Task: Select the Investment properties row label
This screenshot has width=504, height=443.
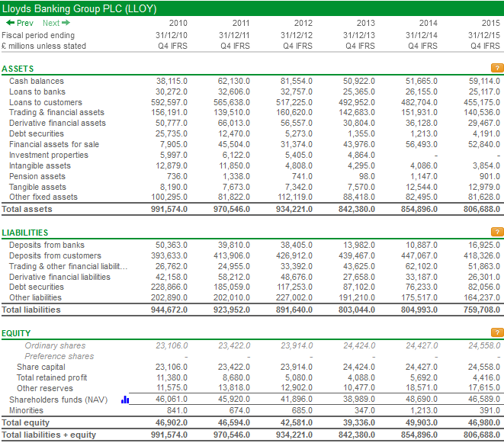Action: 49,155
